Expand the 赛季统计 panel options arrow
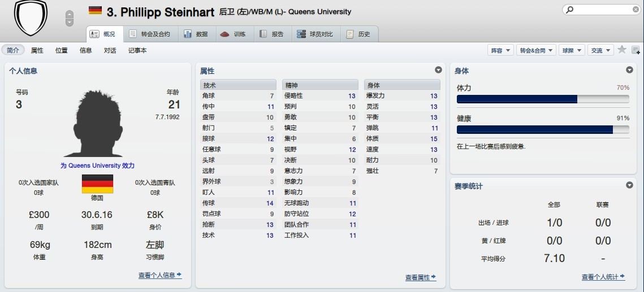 pyautogui.click(x=629, y=185)
